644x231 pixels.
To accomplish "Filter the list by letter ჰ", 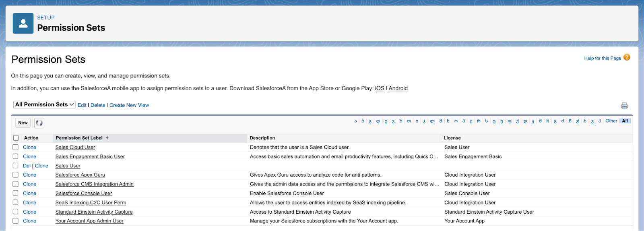I will coord(600,121).
